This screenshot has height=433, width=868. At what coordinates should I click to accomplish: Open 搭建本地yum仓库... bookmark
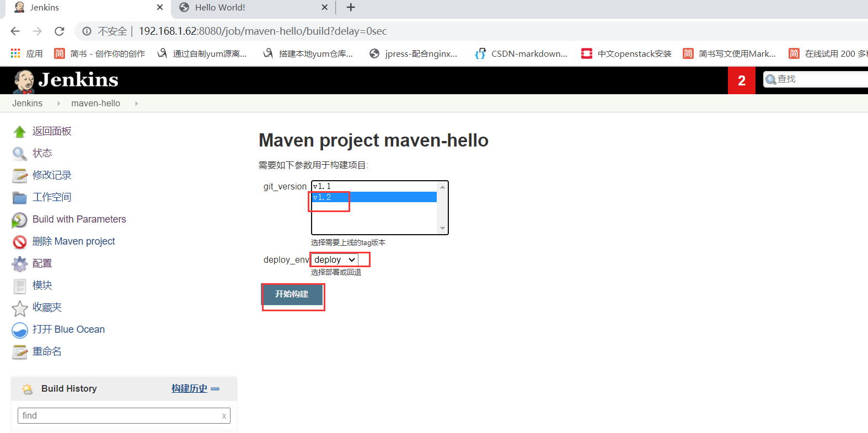(308, 53)
